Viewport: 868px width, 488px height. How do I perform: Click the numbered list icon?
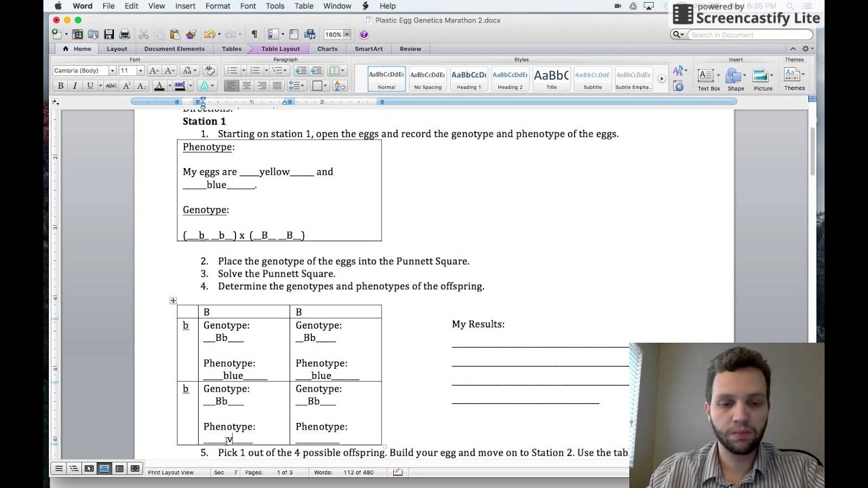pos(254,70)
